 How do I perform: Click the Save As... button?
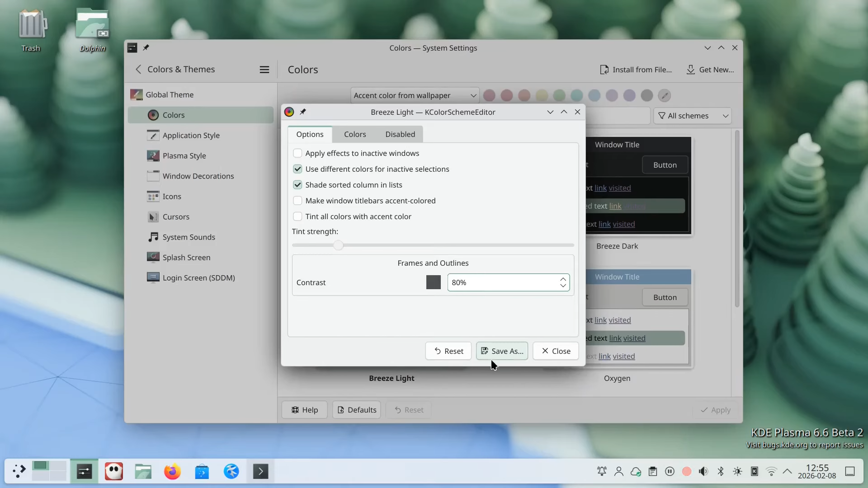[x=502, y=351]
